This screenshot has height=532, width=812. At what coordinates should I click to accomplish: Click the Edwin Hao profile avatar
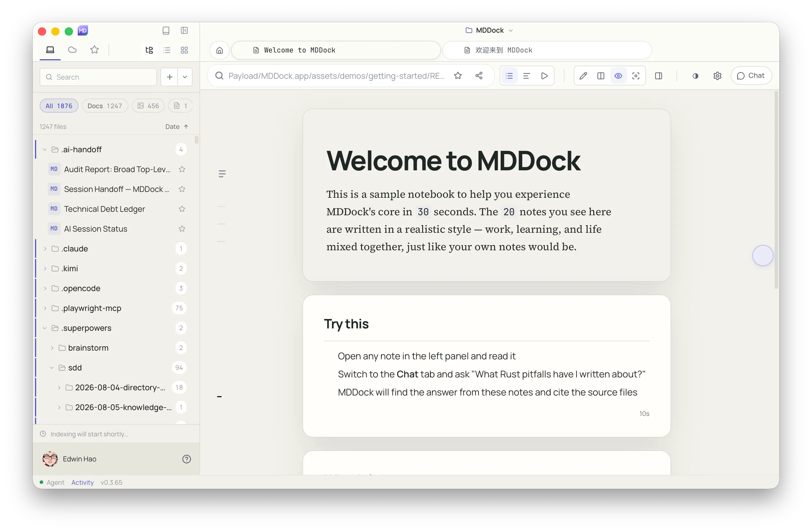click(50, 459)
